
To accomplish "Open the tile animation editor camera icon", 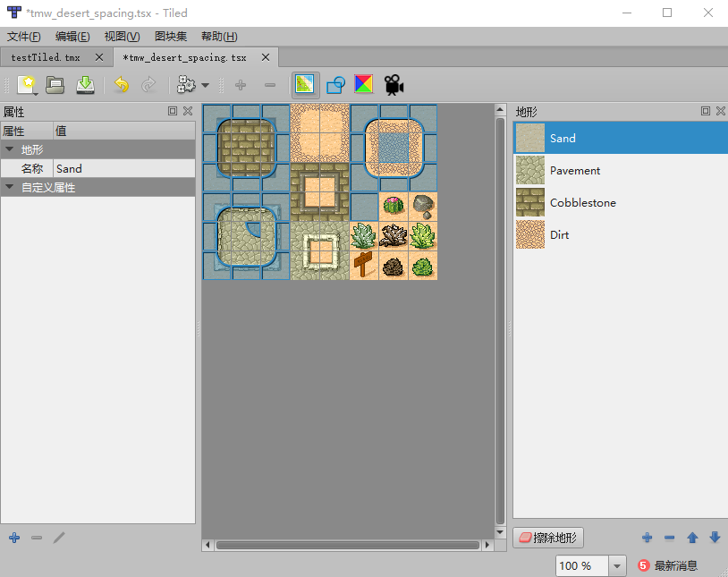I will [x=392, y=85].
